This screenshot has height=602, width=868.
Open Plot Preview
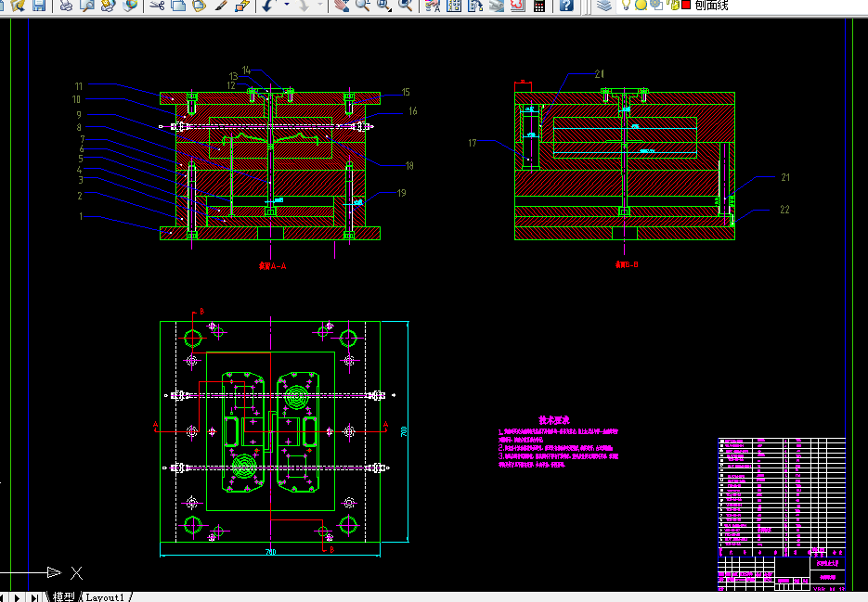tap(87, 5)
